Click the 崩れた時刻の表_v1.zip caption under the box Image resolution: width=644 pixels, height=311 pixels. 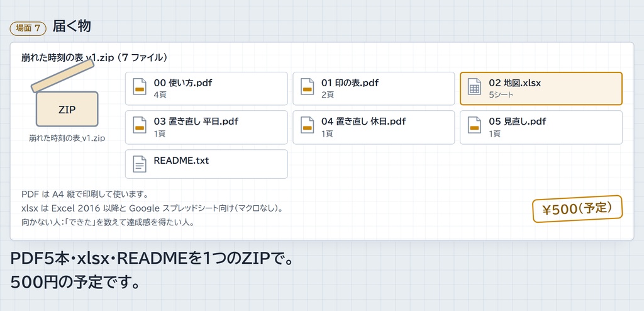[67, 139]
